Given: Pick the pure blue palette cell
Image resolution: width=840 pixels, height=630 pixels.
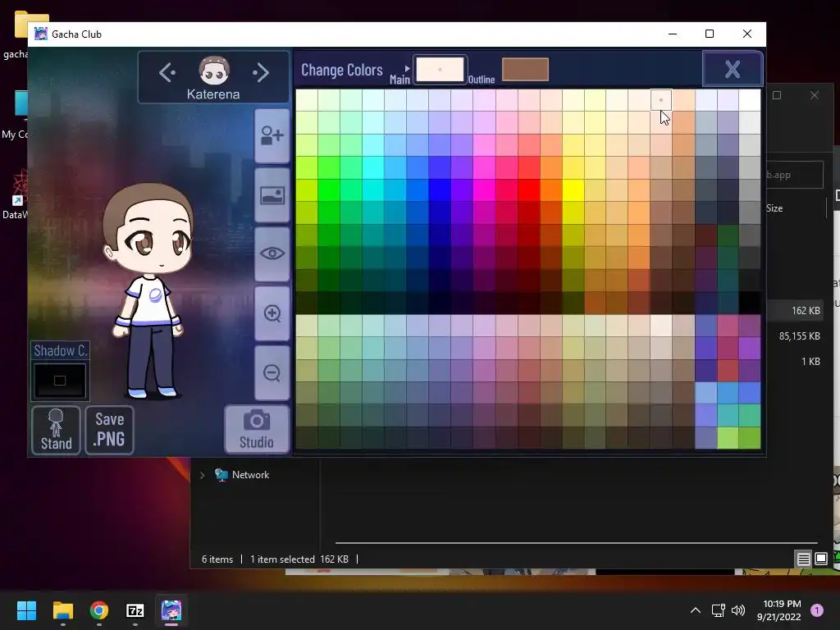Looking at the screenshot, I should 440,190.
